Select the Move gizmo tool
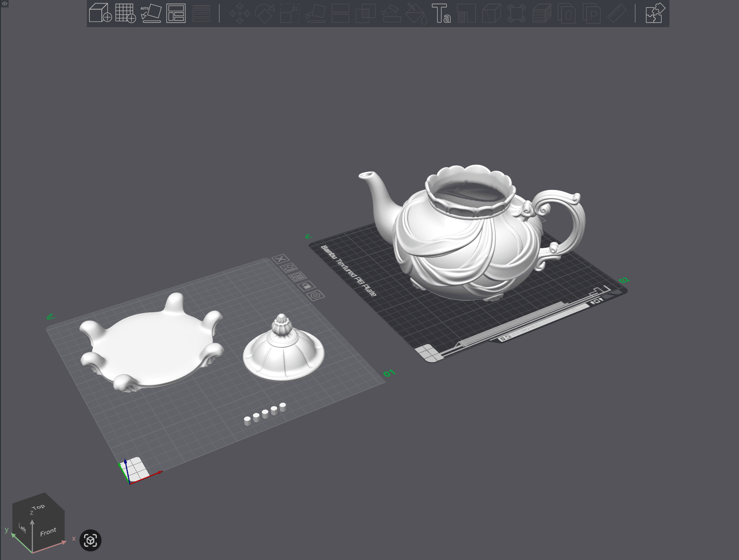The height and width of the screenshot is (560, 739). click(x=239, y=13)
